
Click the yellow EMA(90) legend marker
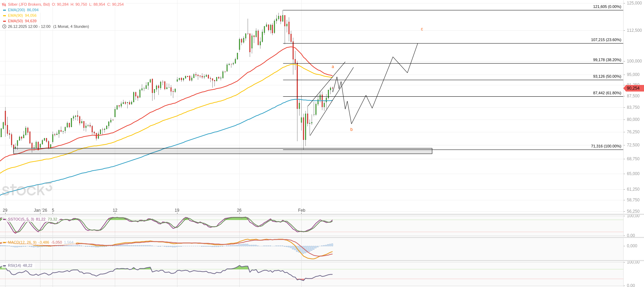4,16
